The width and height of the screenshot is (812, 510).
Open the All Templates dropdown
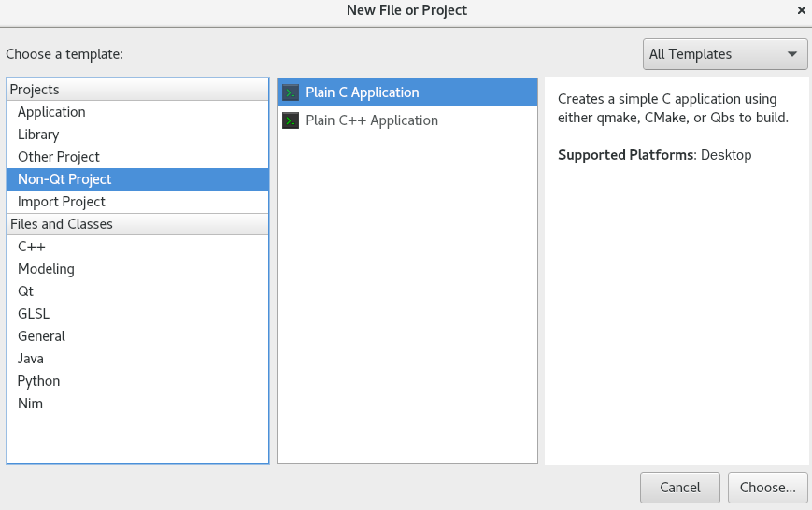pos(724,54)
